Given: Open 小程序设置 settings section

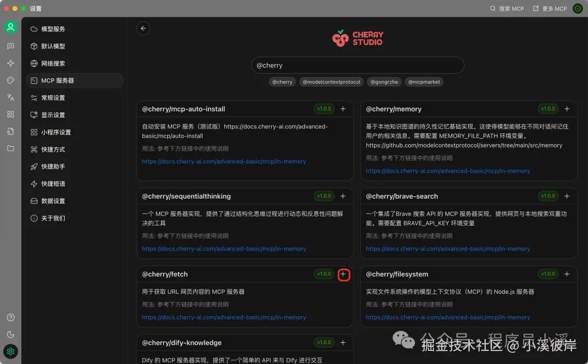Looking at the screenshot, I should (x=74, y=132).
